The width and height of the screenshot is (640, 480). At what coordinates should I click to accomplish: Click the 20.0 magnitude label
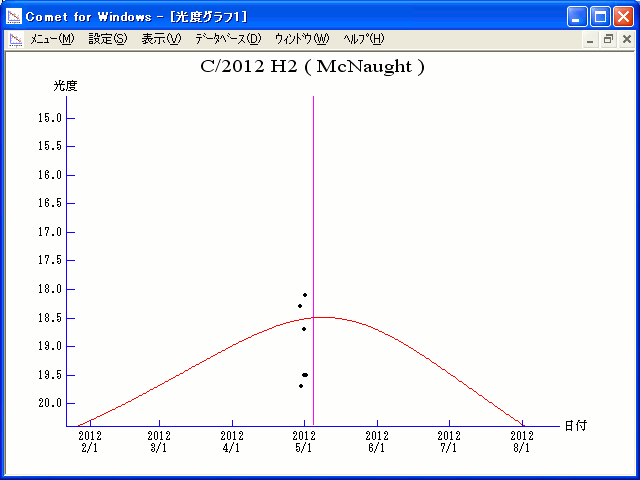coord(50,403)
